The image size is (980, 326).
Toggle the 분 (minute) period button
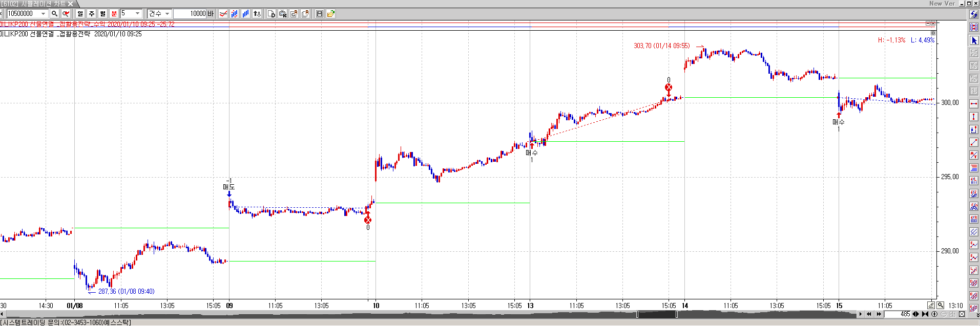114,14
